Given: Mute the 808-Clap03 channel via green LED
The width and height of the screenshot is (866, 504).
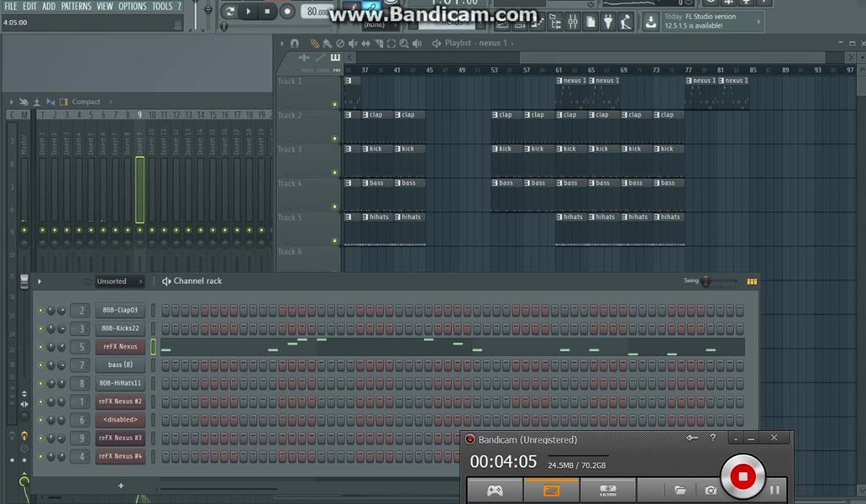Looking at the screenshot, I should tap(40, 311).
